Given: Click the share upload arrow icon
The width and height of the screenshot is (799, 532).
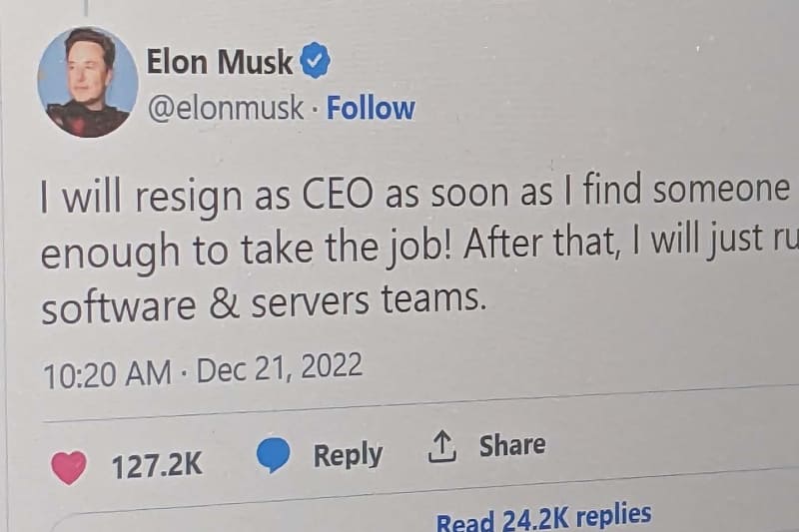Looking at the screenshot, I should [x=441, y=447].
